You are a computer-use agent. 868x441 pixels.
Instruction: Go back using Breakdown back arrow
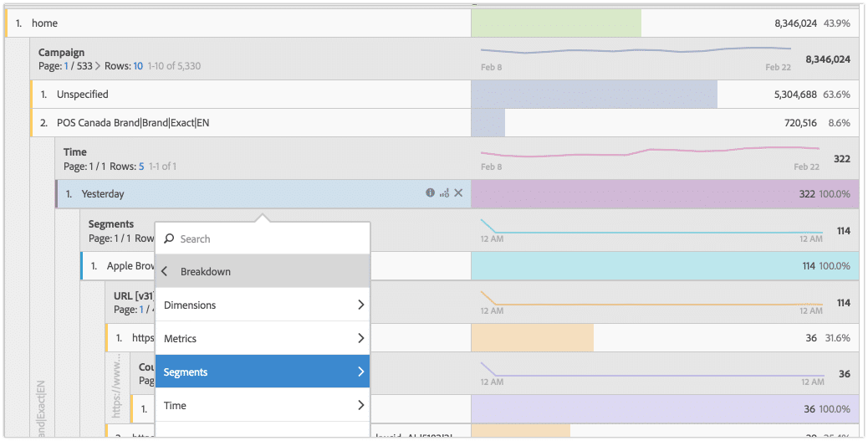pyautogui.click(x=165, y=272)
